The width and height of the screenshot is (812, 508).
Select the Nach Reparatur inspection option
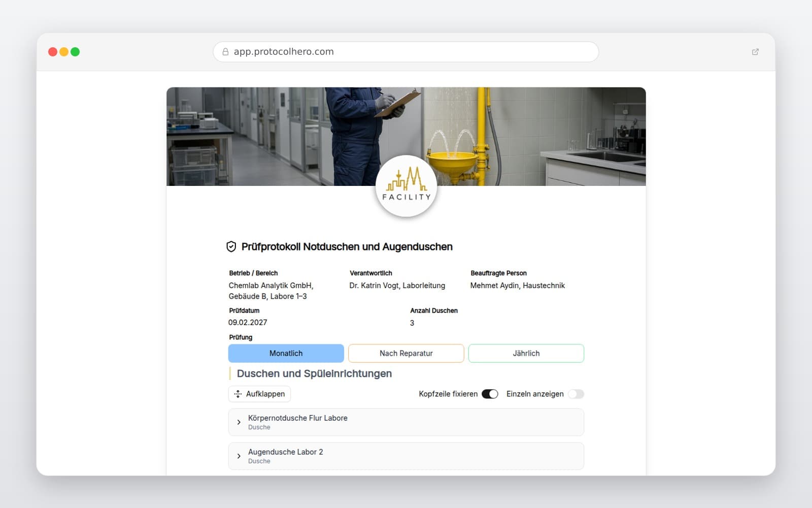406,353
